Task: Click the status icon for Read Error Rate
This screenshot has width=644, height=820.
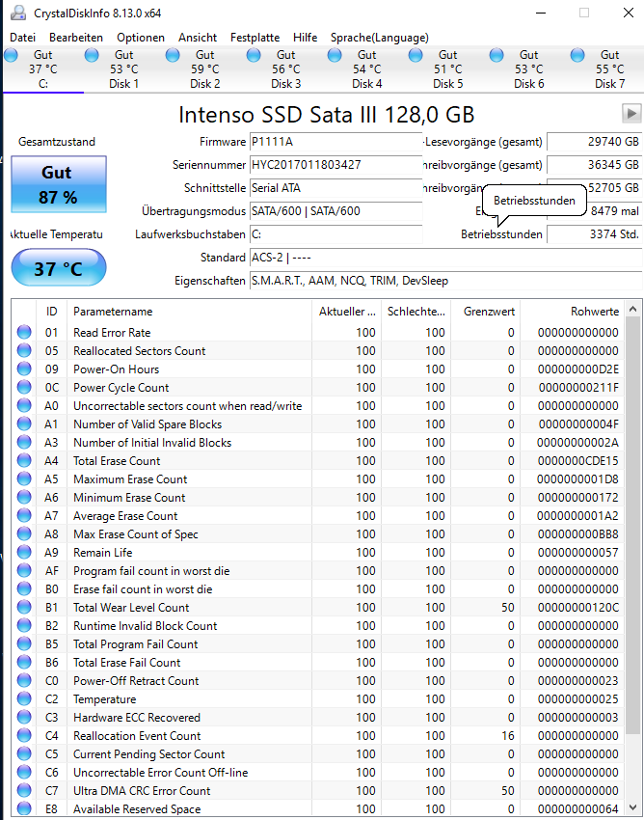Action: coord(24,332)
